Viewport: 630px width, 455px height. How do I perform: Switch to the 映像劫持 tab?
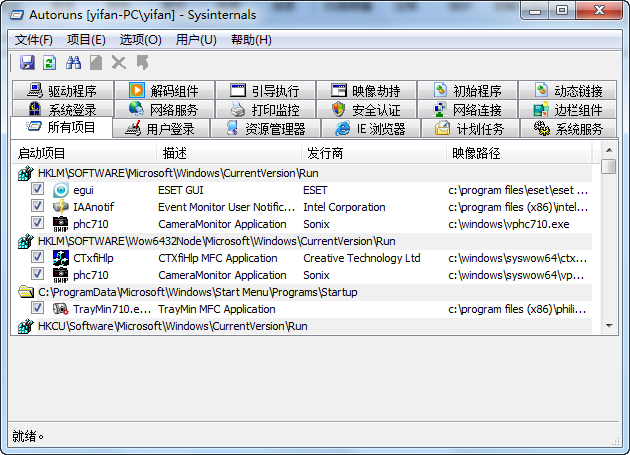tap(367, 90)
